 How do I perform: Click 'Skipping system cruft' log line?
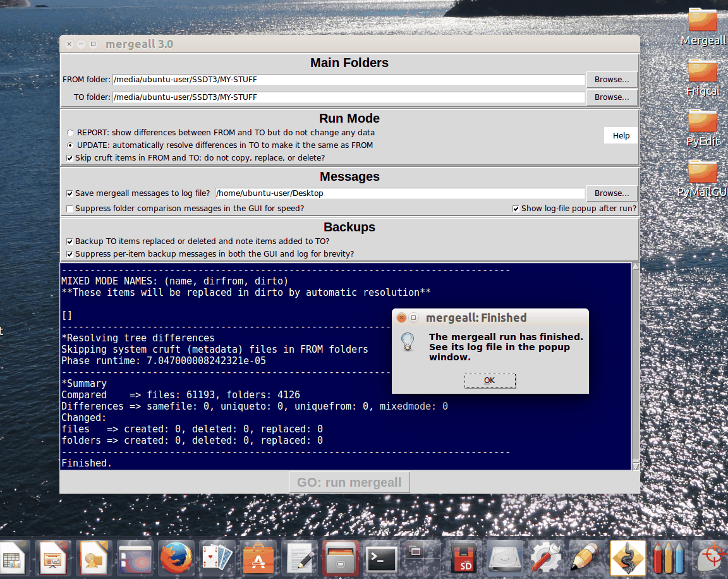tap(214, 349)
